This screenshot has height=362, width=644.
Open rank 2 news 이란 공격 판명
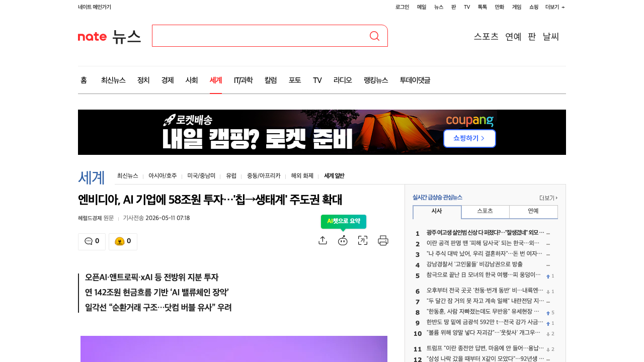pos(483,243)
